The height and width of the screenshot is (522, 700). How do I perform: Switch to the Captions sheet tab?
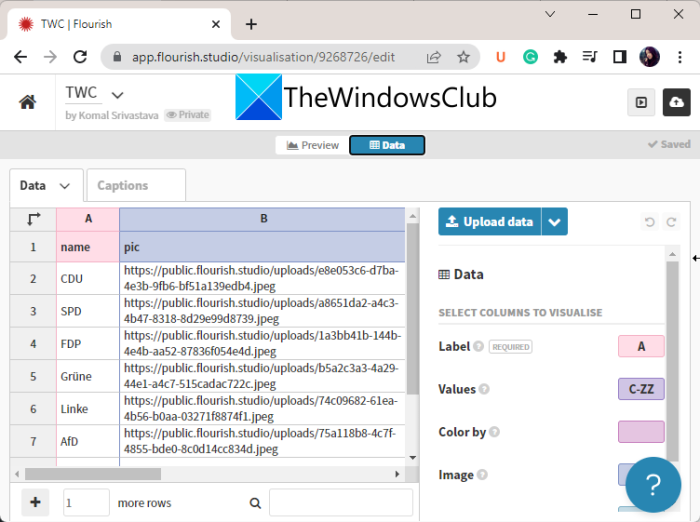[x=136, y=185]
